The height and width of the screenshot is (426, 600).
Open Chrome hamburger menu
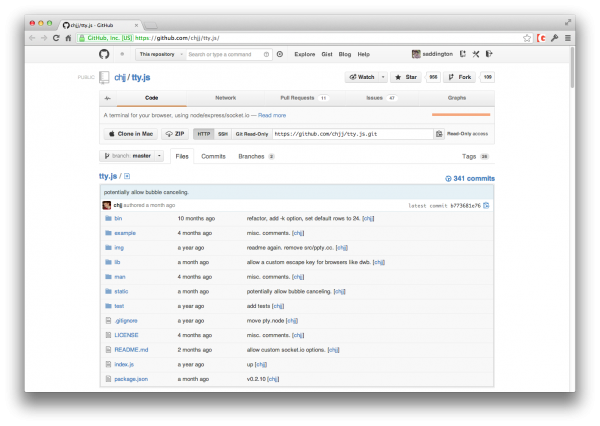[568, 38]
